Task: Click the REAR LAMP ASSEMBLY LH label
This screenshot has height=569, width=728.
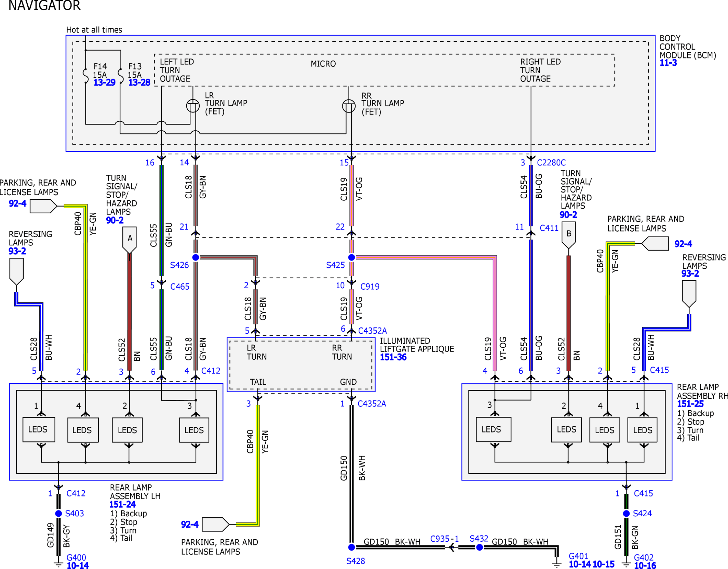Action: click(135, 492)
